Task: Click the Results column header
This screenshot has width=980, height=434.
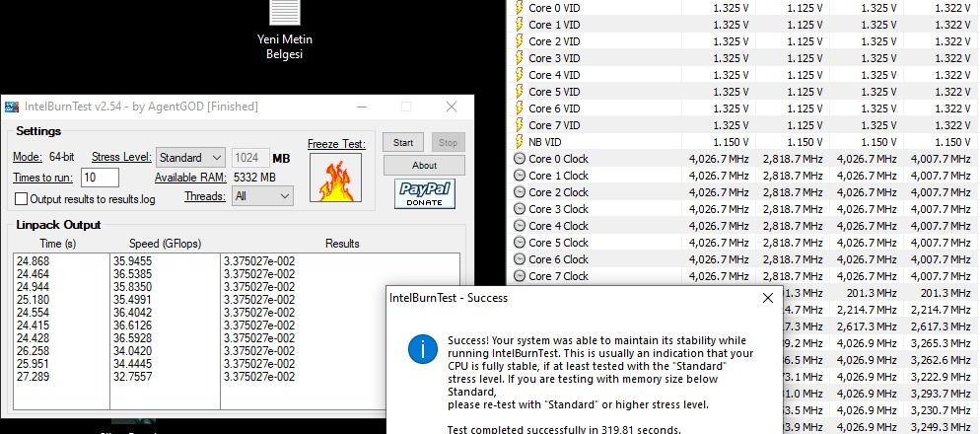Action: pos(342,244)
